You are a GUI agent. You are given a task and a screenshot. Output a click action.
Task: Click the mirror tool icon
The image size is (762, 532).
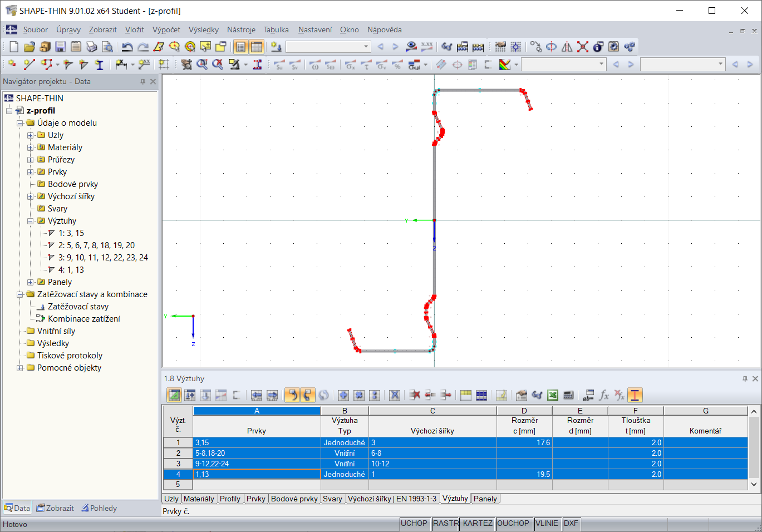pyautogui.click(x=567, y=47)
